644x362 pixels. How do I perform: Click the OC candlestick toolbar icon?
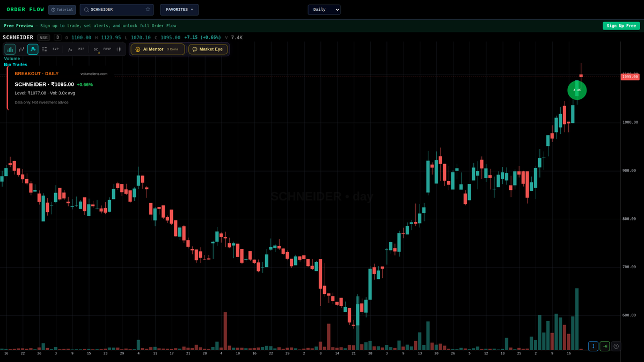[x=95, y=49]
